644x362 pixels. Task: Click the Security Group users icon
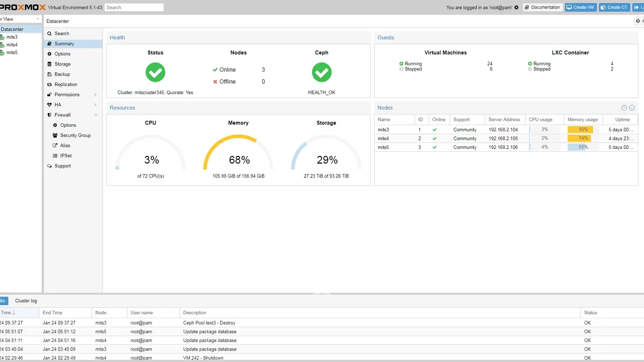click(x=55, y=135)
